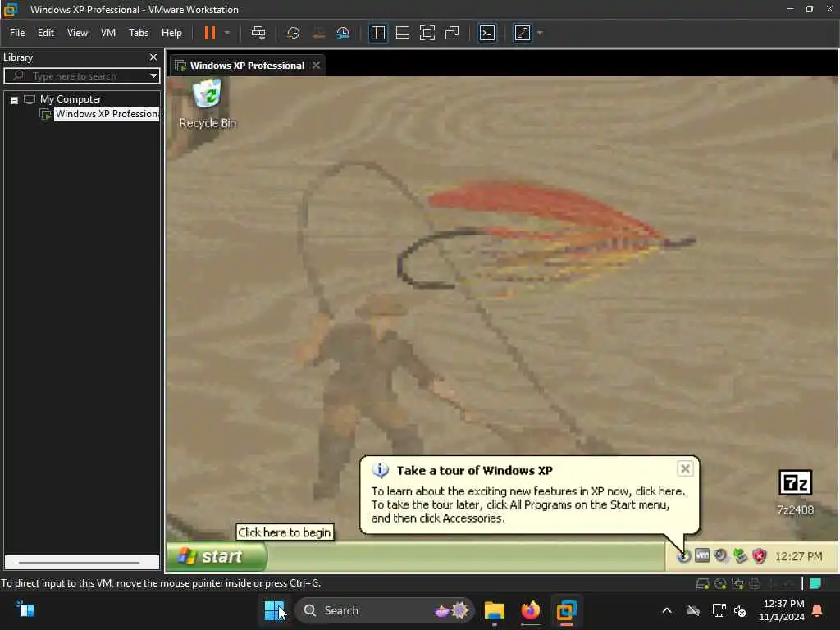Click the XP volume/speaker tray icon
Viewport: 840px width, 630px height.
pos(721,556)
